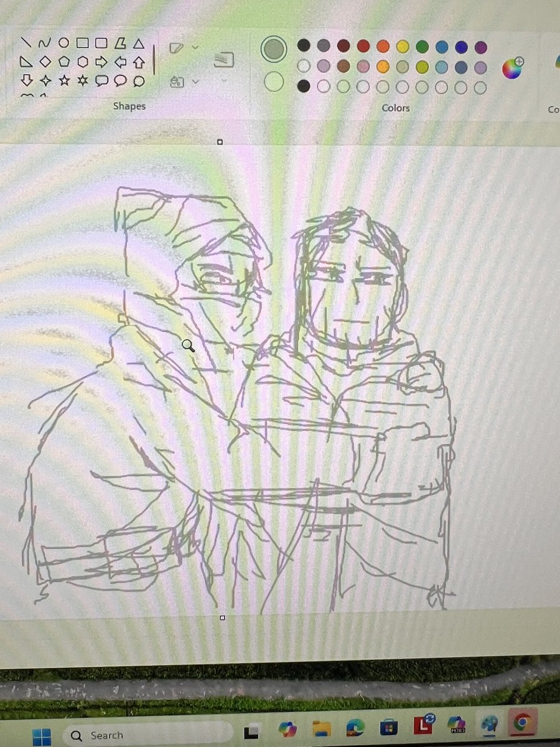The width and height of the screenshot is (560, 747).
Task: Select the sharp-cornered Rectangle shape
Action: [82, 43]
